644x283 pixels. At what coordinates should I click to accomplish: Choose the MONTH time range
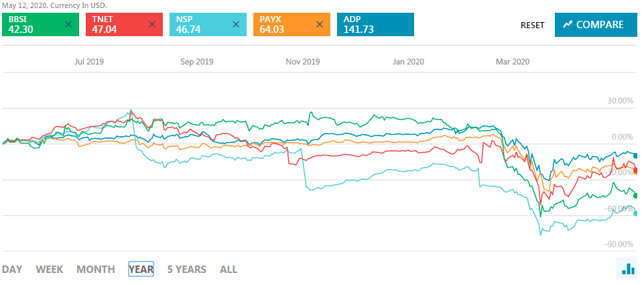95,270
